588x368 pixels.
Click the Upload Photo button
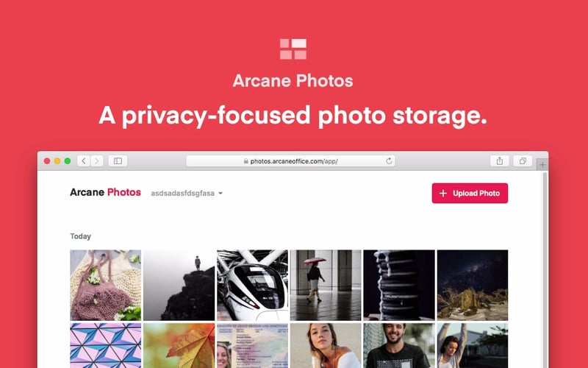[x=470, y=193]
